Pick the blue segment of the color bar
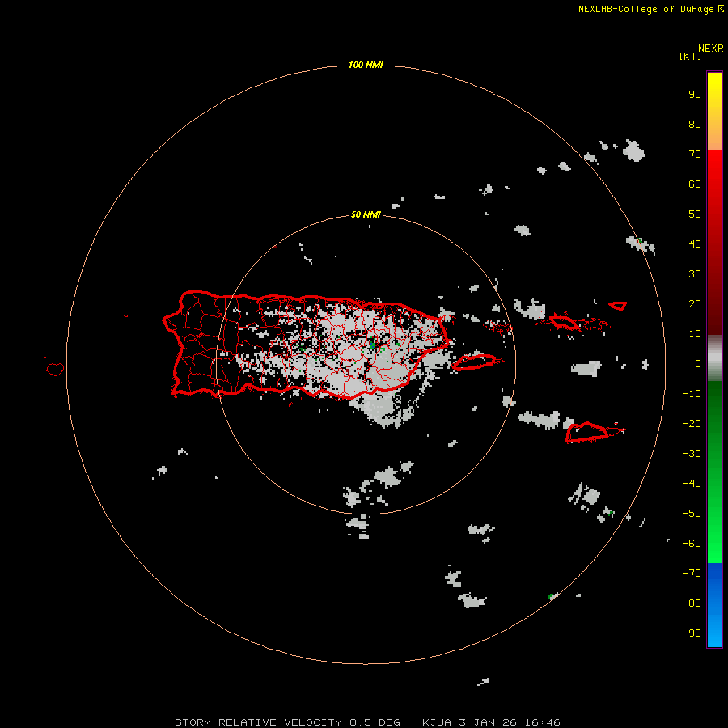Image resolution: width=728 pixels, height=728 pixels. pos(714,605)
